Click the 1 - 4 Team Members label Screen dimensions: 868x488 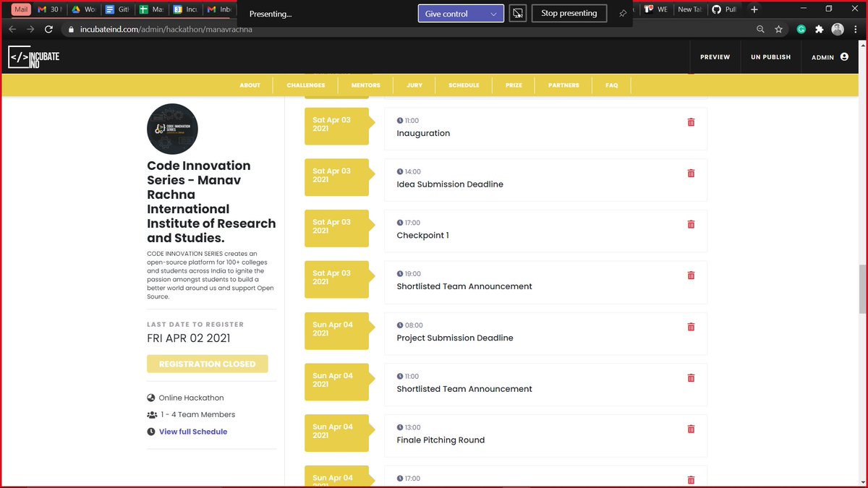coord(197,414)
